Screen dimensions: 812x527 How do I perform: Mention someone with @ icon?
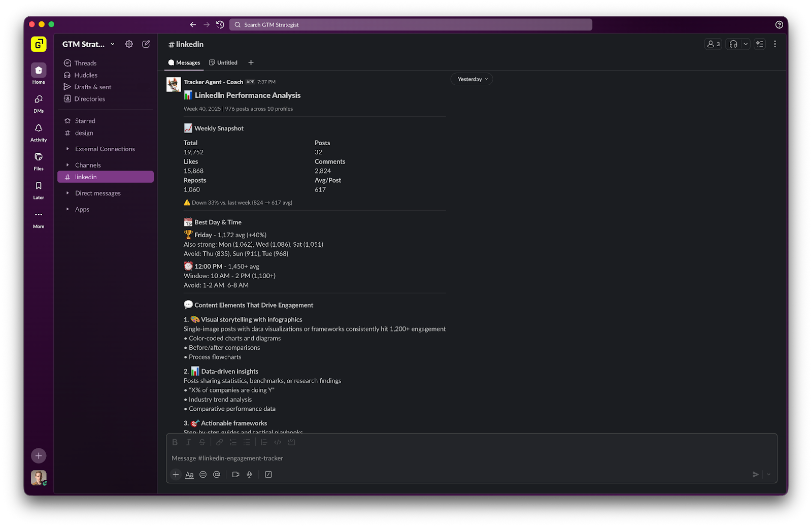tap(217, 474)
